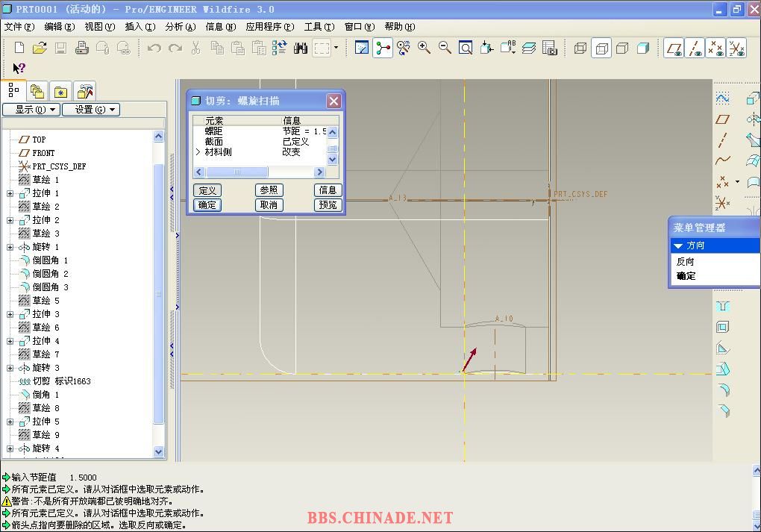This screenshot has height=532, width=761.
Task: Select the Sketch tool in right toolbar
Action: 722,98
